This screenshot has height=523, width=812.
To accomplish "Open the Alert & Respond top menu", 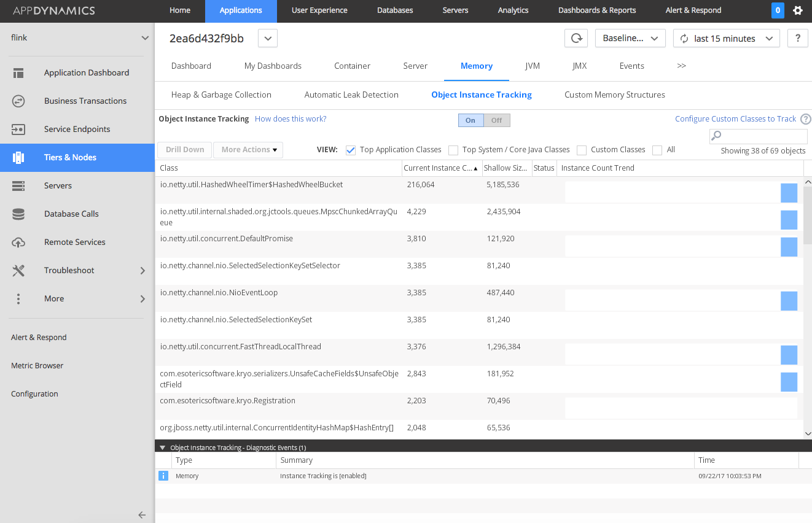I will click(x=693, y=10).
